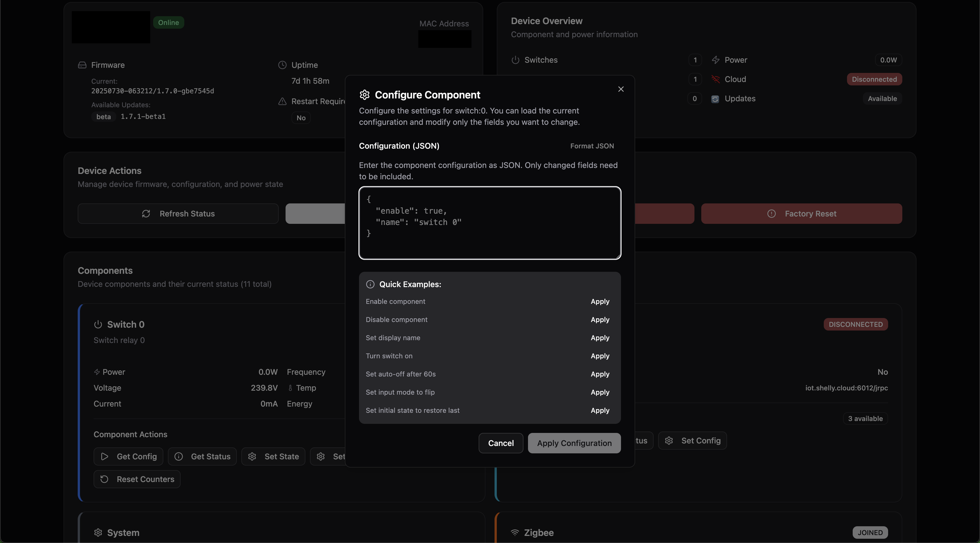
Task: Apply the Set display name example
Action: [600, 338]
